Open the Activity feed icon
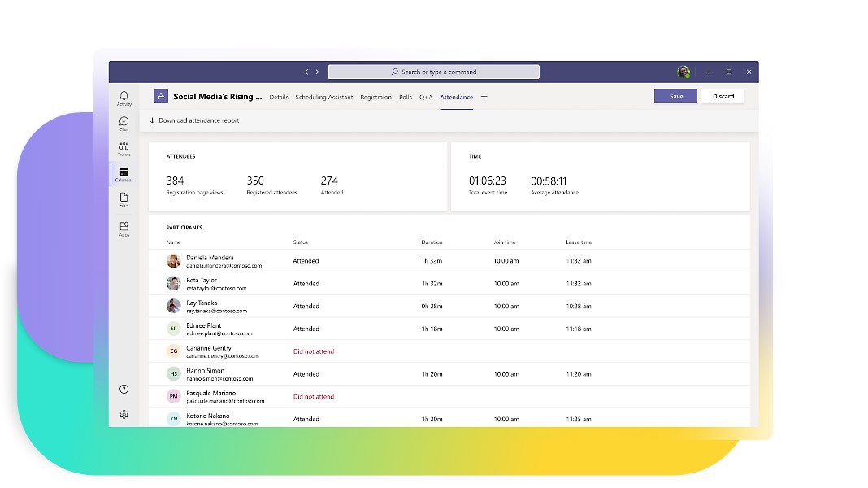The height and width of the screenshot is (488, 868). pyautogui.click(x=124, y=98)
